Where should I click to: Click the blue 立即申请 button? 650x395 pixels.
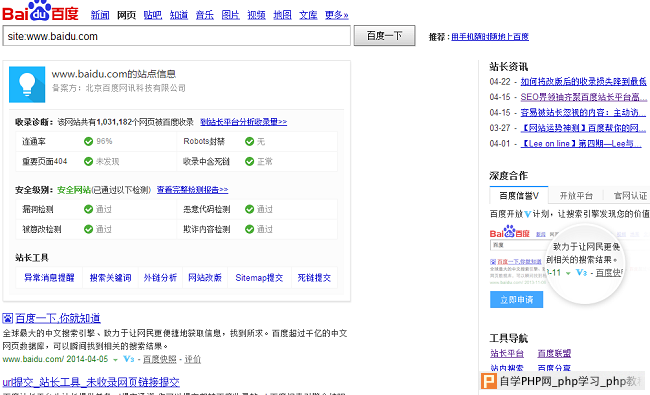click(x=517, y=299)
